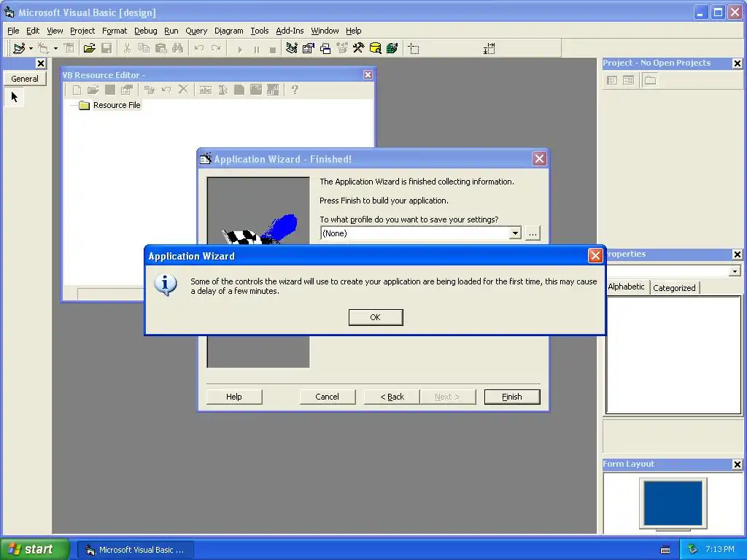Open the settings profile (None) dropdown

tap(515, 233)
